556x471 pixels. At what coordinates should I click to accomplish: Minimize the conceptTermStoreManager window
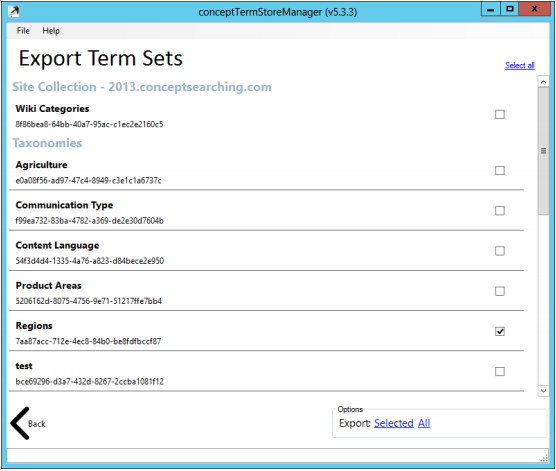click(x=491, y=9)
